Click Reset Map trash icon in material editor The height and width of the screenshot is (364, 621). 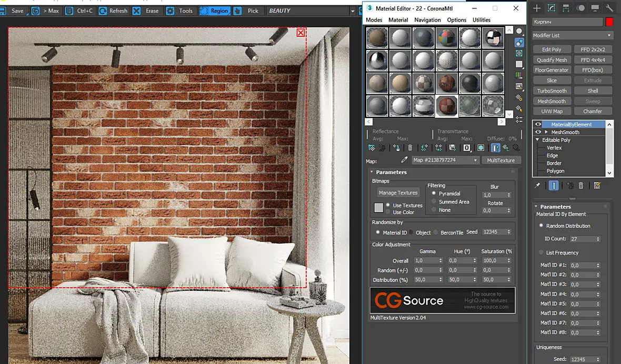(x=410, y=148)
